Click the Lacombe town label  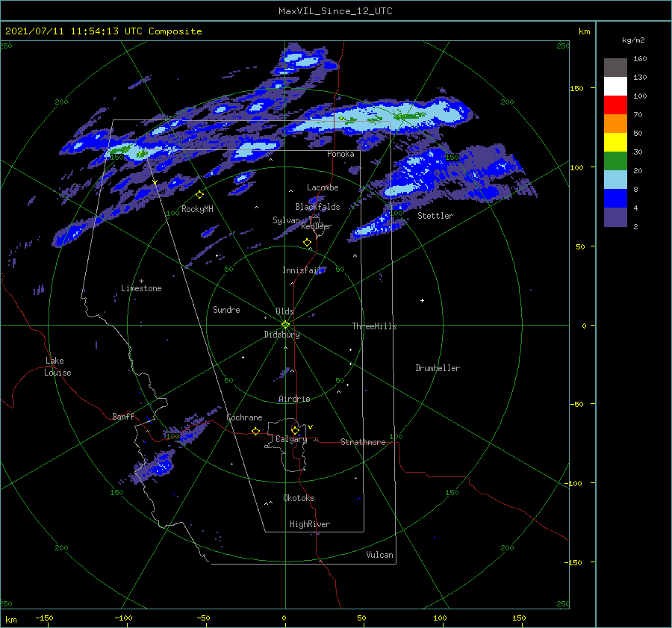coord(323,187)
